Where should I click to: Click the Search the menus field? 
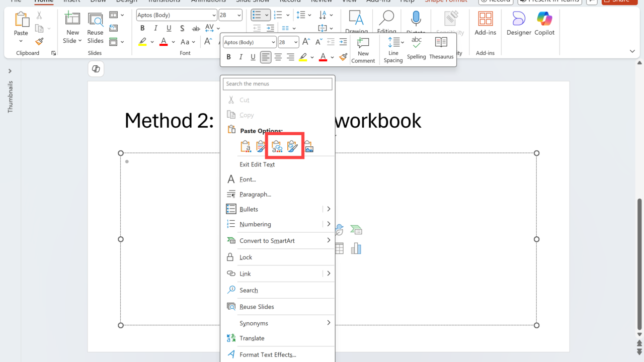(278, 84)
